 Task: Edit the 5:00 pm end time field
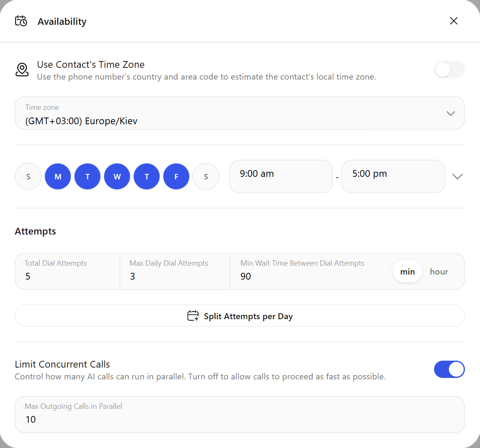[x=393, y=176]
